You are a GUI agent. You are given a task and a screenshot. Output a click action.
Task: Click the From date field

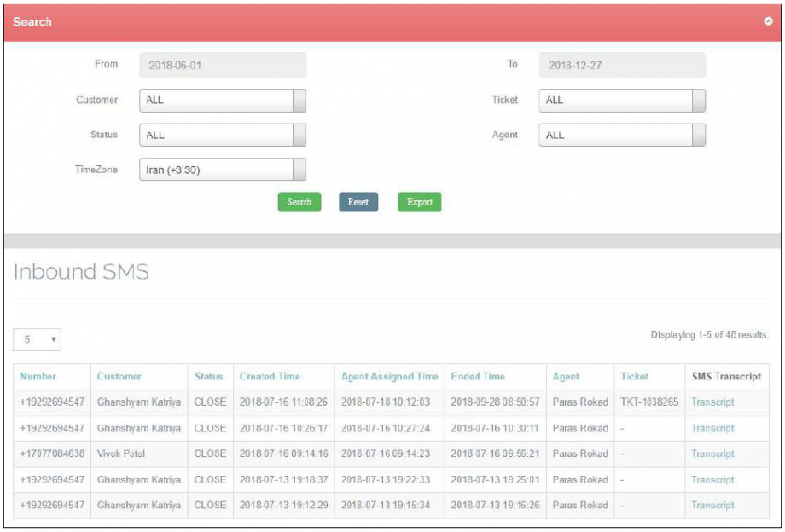[x=222, y=65]
